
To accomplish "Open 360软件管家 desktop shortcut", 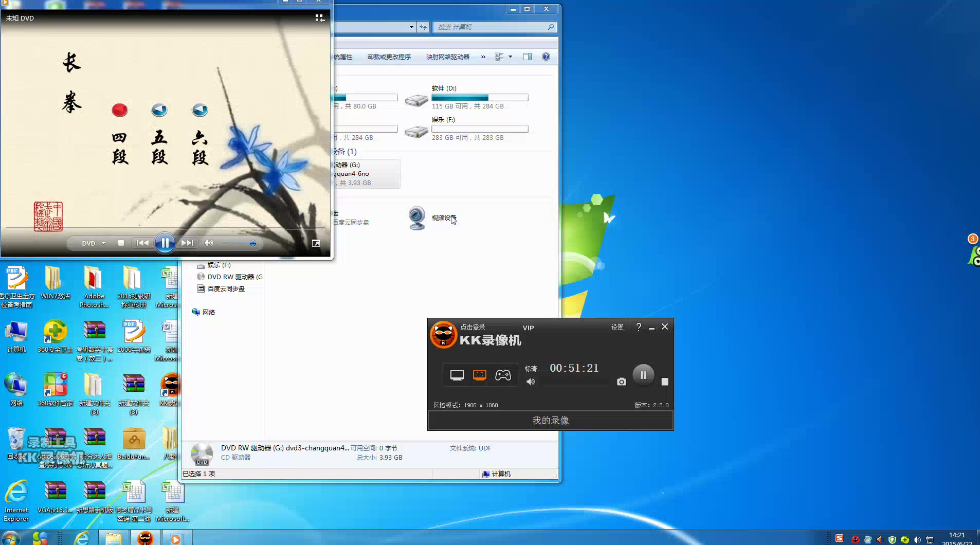I will pyautogui.click(x=56, y=389).
